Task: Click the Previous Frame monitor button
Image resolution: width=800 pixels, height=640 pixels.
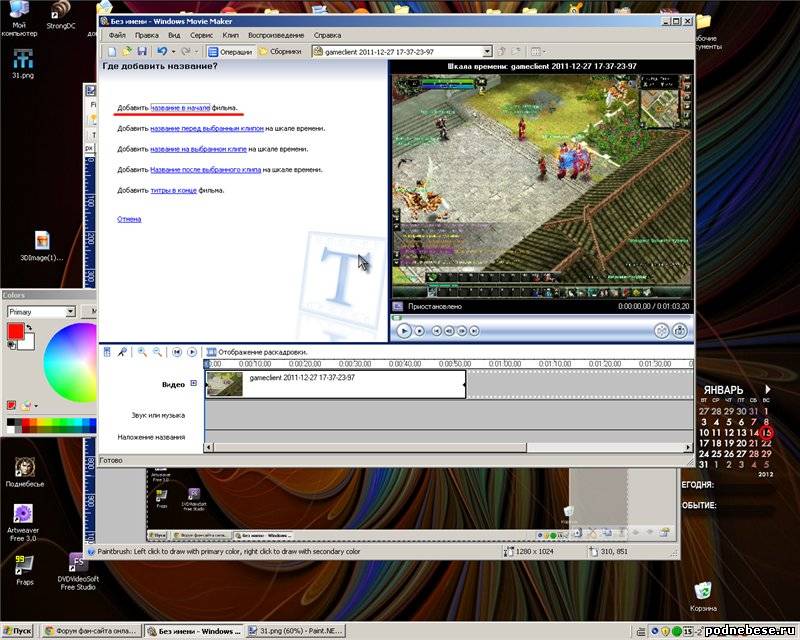Action: tap(449, 331)
